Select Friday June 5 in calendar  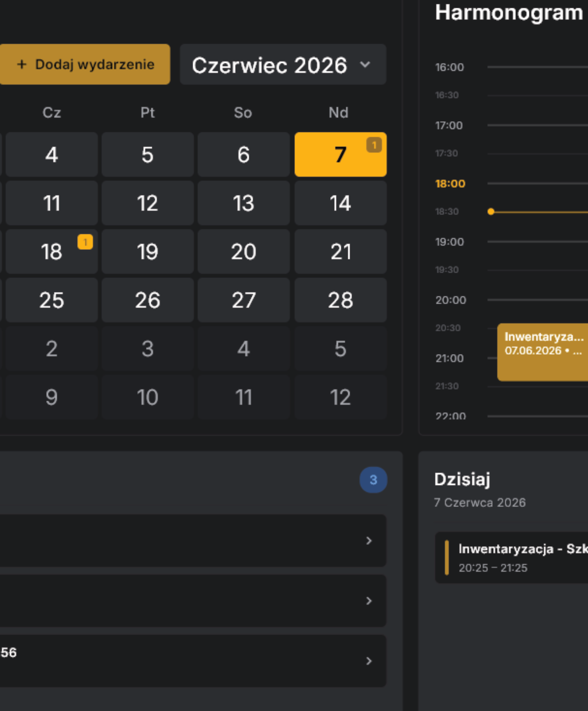point(147,154)
